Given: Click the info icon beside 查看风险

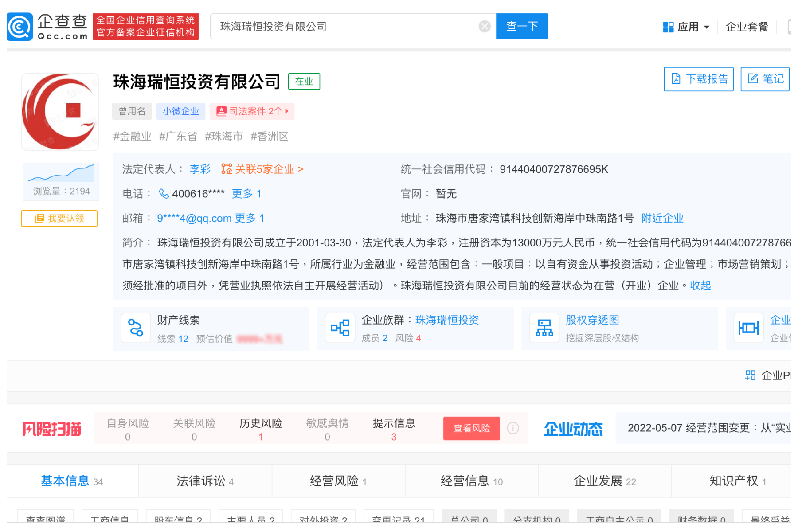Looking at the screenshot, I should tap(513, 428).
